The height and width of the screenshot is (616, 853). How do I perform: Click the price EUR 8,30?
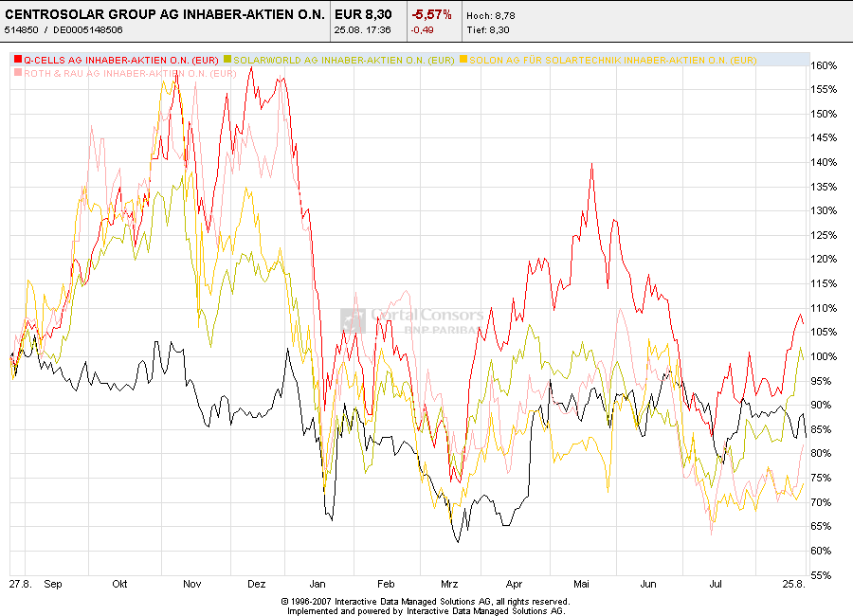coord(363,15)
